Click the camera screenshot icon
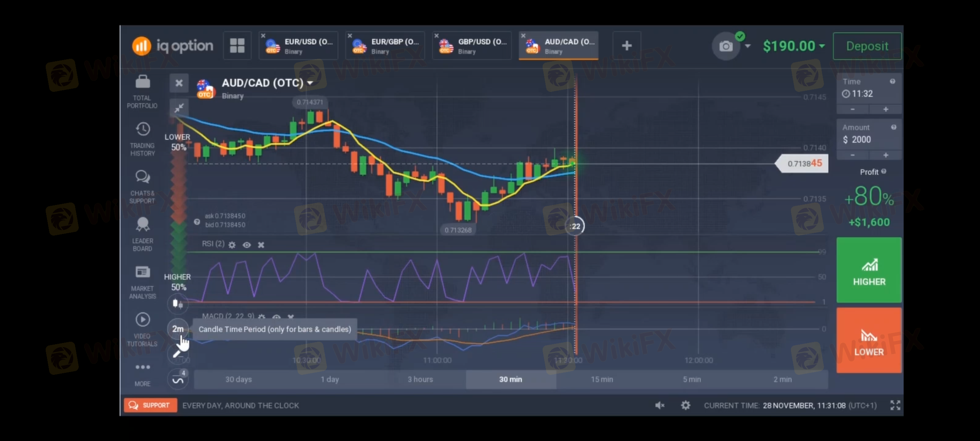The image size is (980, 441). pos(726,46)
